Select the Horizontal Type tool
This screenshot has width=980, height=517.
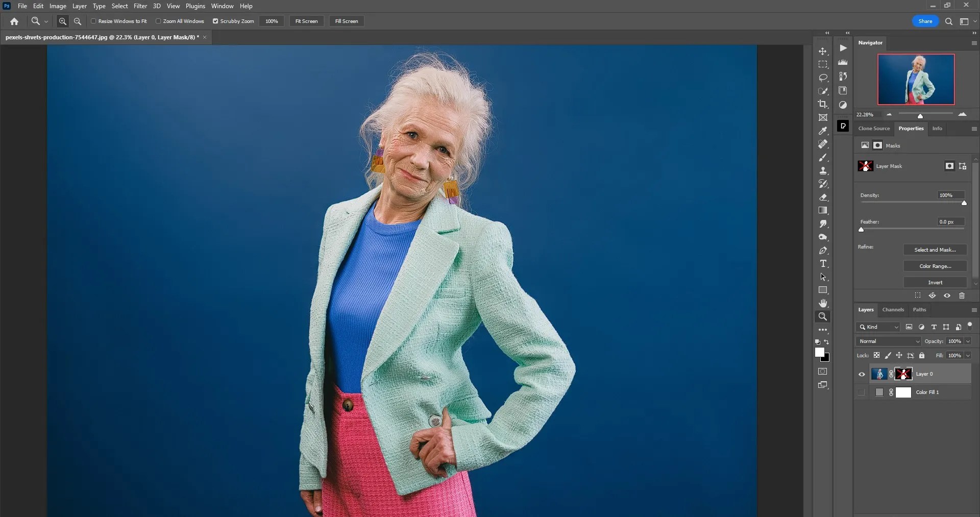[x=823, y=263]
